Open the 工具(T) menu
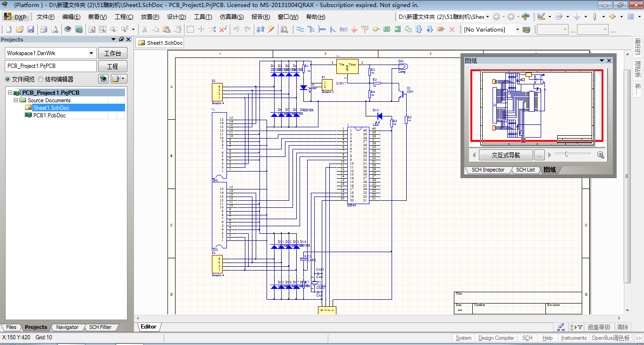The width and height of the screenshot is (644, 345). (203, 17)
